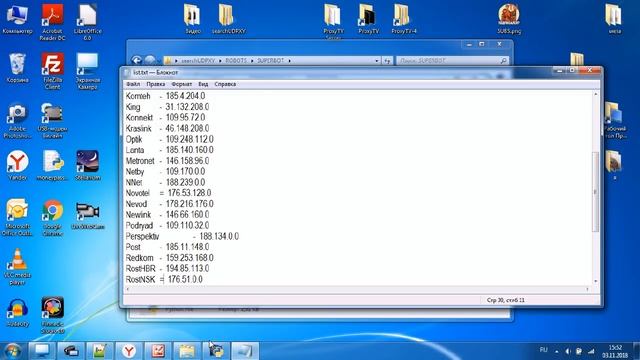Screen dimensions: 640x360
Task: Click the line 'Optik - 109.248.112.0'
Action: pos(169,139)
